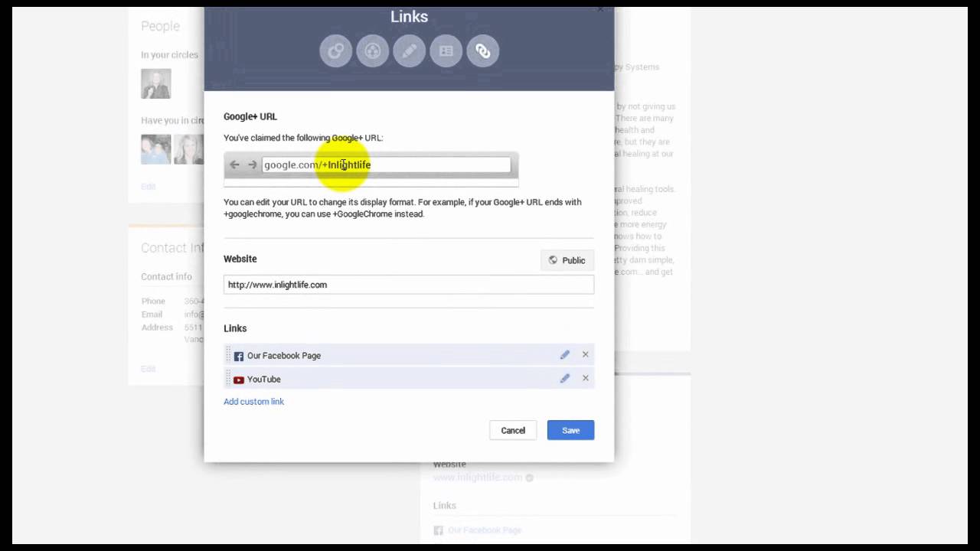Open the Public visibility dropdown

pos(567,260)
